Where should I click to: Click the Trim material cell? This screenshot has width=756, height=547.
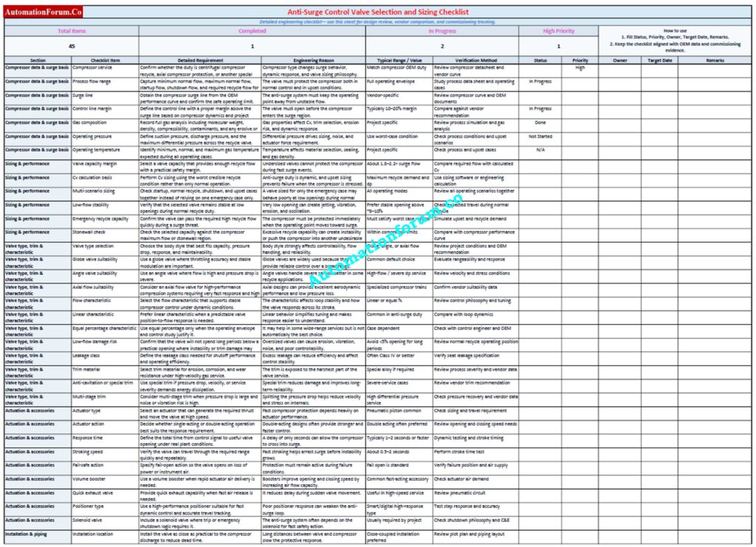tap(105, 373)
